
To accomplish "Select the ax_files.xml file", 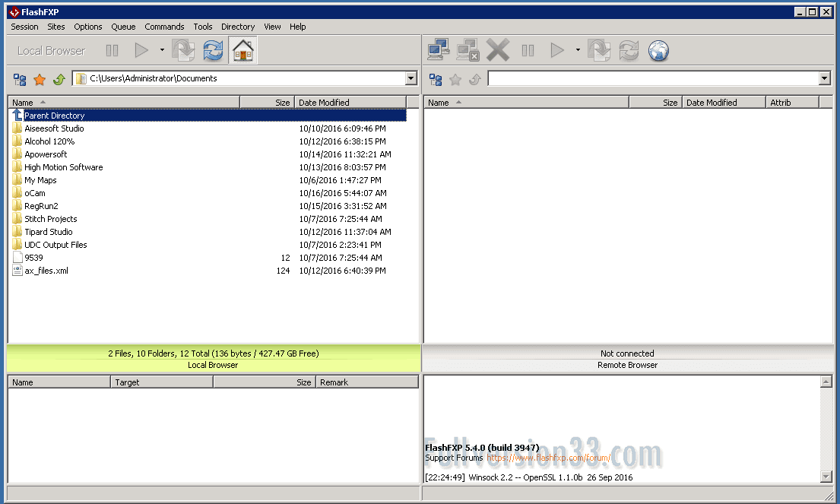I will [x=209, y=271].
